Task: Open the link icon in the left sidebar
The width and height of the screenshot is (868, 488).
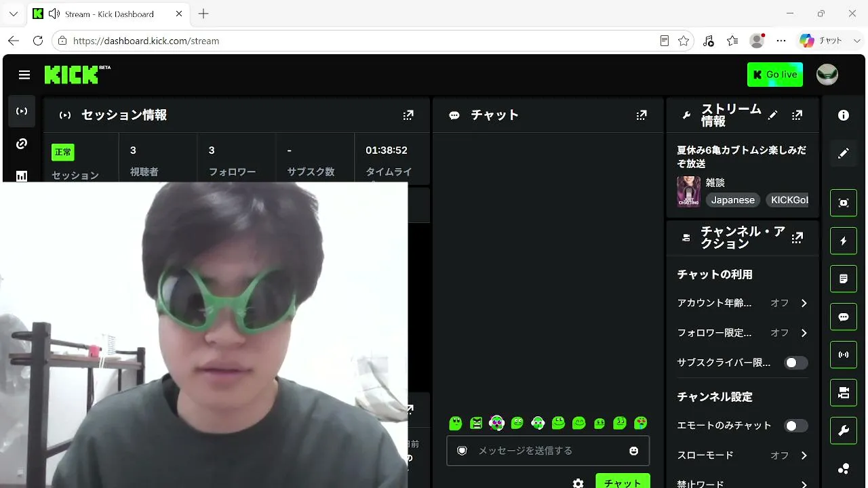Action: tap(22, 144)
